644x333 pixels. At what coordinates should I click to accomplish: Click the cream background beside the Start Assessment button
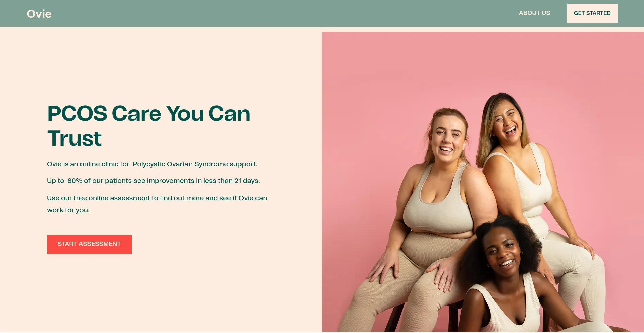pyautogui.click(x=218, y=244)
